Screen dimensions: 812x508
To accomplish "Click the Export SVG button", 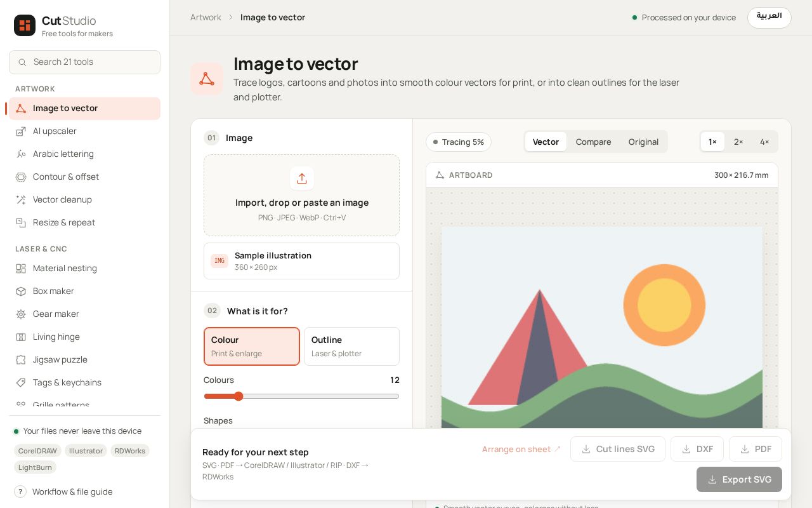I will click(739, 479).
